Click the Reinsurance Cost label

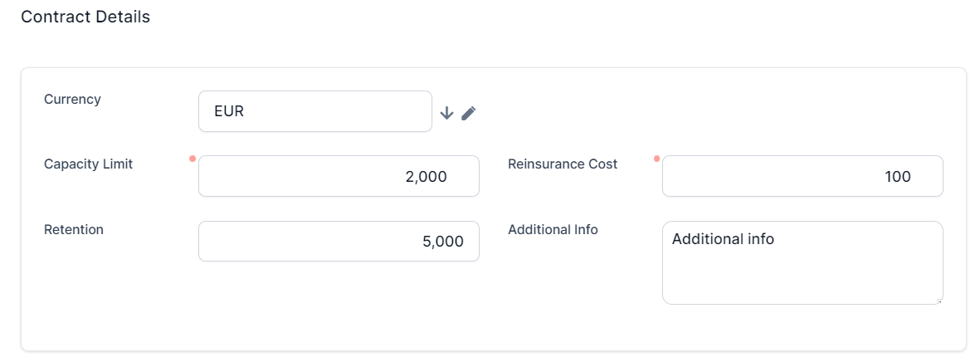tap(563, 164)
